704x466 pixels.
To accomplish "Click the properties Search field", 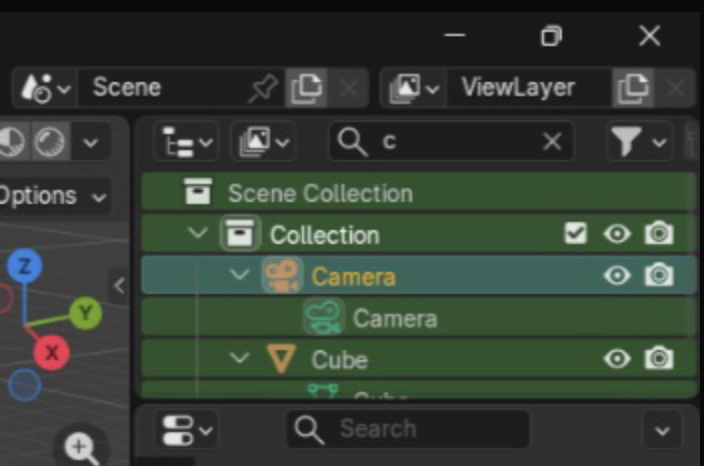I will coord(408,429).
